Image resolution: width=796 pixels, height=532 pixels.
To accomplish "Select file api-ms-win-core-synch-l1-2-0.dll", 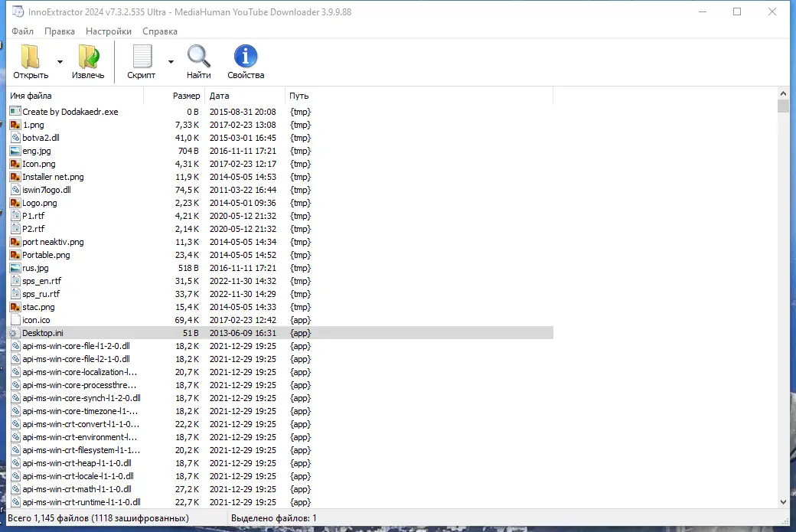I will 81,398.
